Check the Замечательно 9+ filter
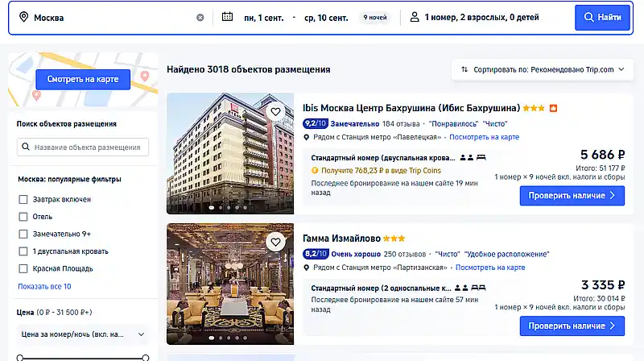Image resolution: width=644 pixels, height=361 pixels. click(23, 234)
